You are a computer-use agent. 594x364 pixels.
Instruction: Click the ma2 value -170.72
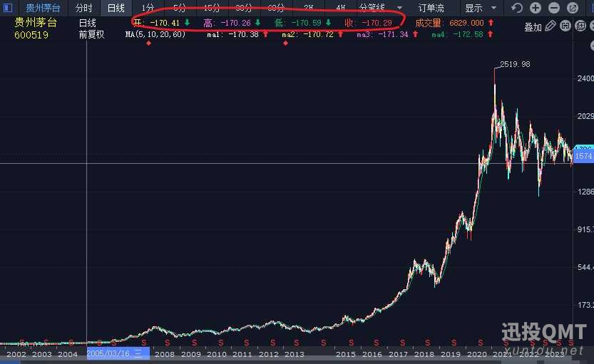pos(318,34)
